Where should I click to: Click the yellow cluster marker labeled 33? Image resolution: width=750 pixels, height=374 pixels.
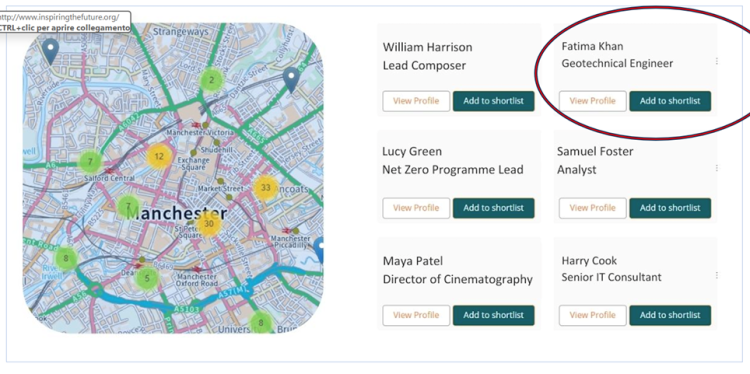point(265,188)
